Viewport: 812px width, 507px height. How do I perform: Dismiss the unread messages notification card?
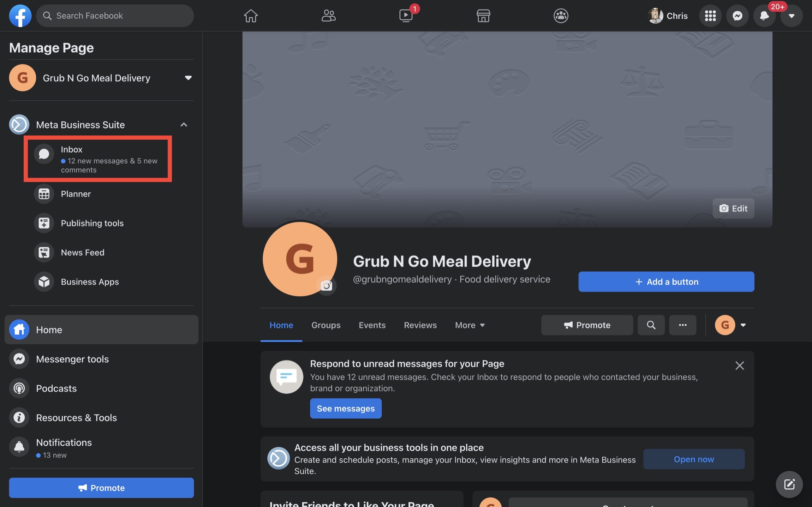[740, 365]
